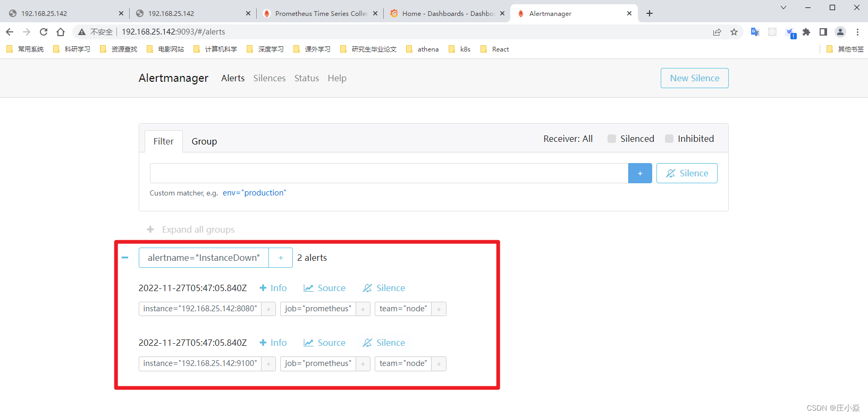Click the Alertmanager brand title

coord(173,78)
